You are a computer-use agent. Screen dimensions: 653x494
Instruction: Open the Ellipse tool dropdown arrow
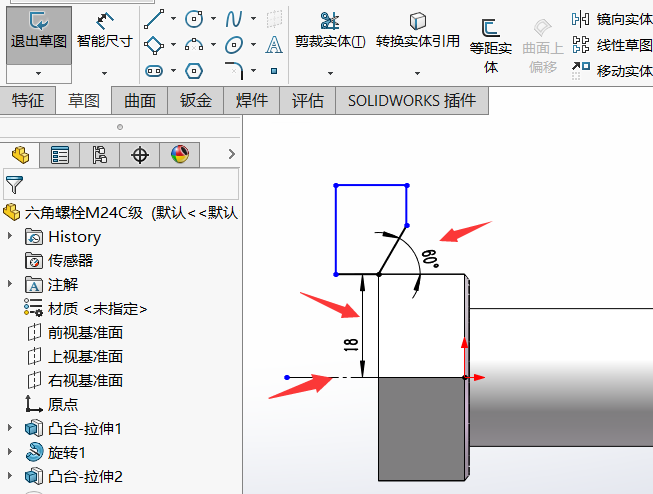(253, 45)
